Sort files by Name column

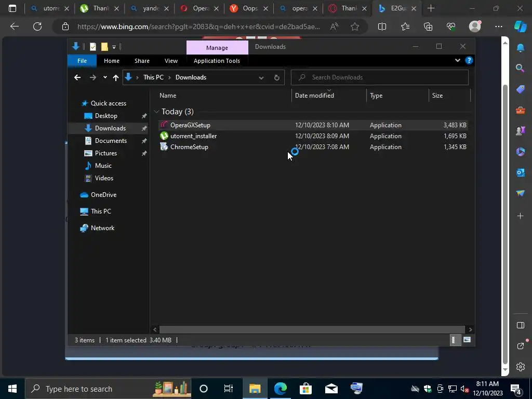(224, 96)
